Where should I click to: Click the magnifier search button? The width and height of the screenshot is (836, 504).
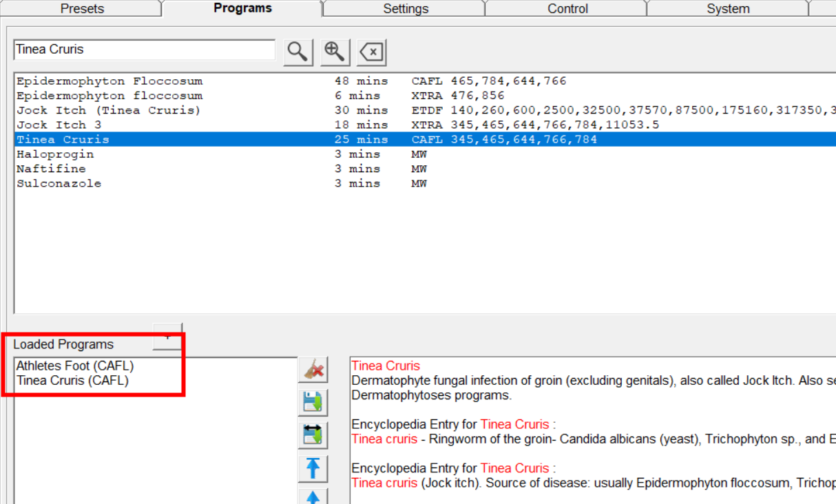pyautogui.click(x=297, y=52)
